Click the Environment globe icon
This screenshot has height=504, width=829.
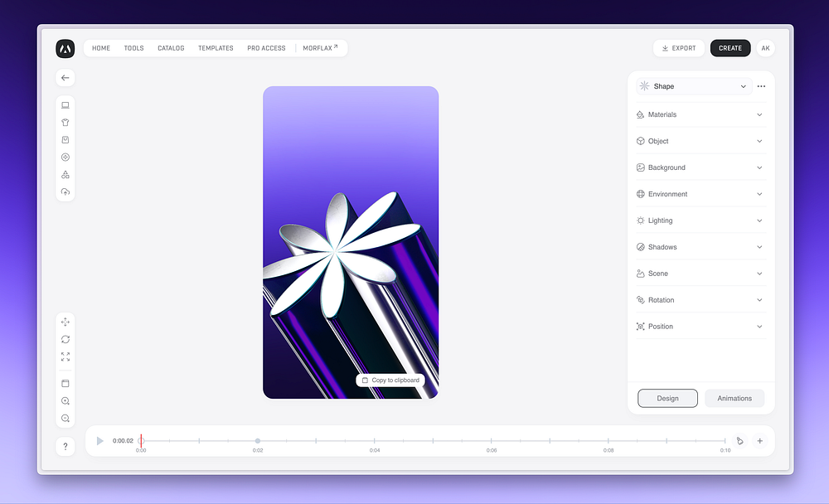(x=640, y=194)
